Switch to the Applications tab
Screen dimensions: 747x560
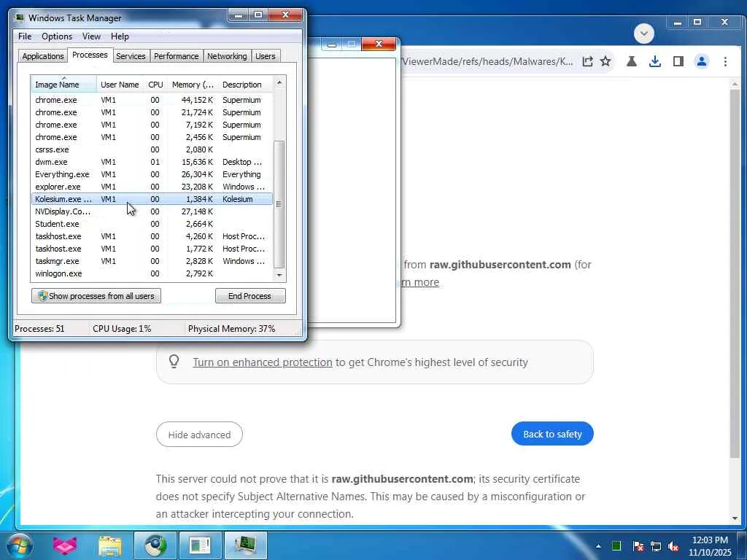click(x=43, y=56)
